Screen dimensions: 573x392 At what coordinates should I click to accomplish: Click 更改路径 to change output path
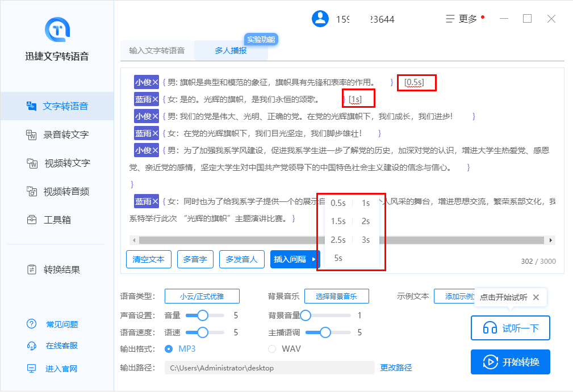tap(396, 368)
